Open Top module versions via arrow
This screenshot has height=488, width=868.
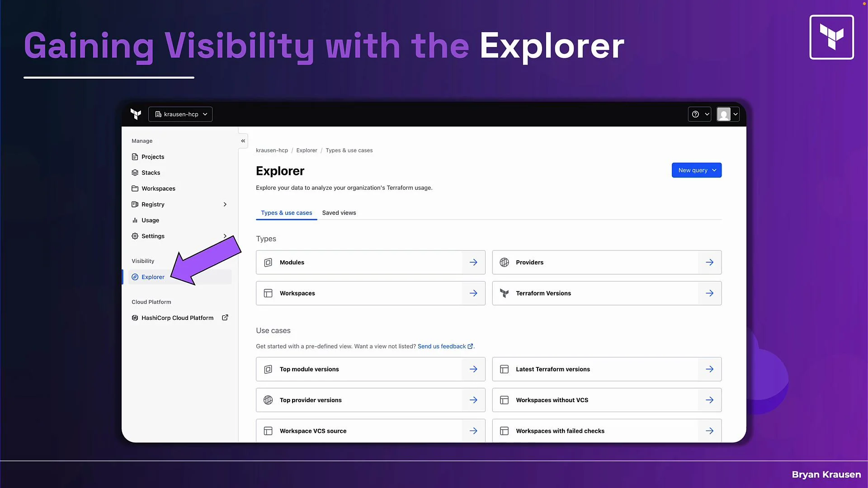point(473,369)
